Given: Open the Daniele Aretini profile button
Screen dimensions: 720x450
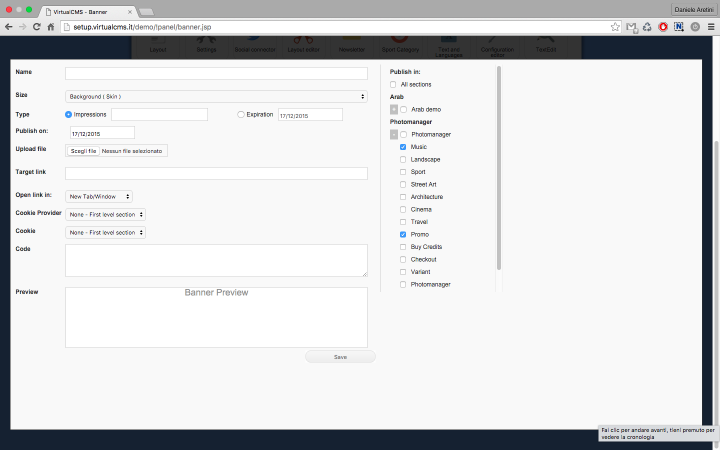Looking at the screenshot, I should [x=694, y=10].
